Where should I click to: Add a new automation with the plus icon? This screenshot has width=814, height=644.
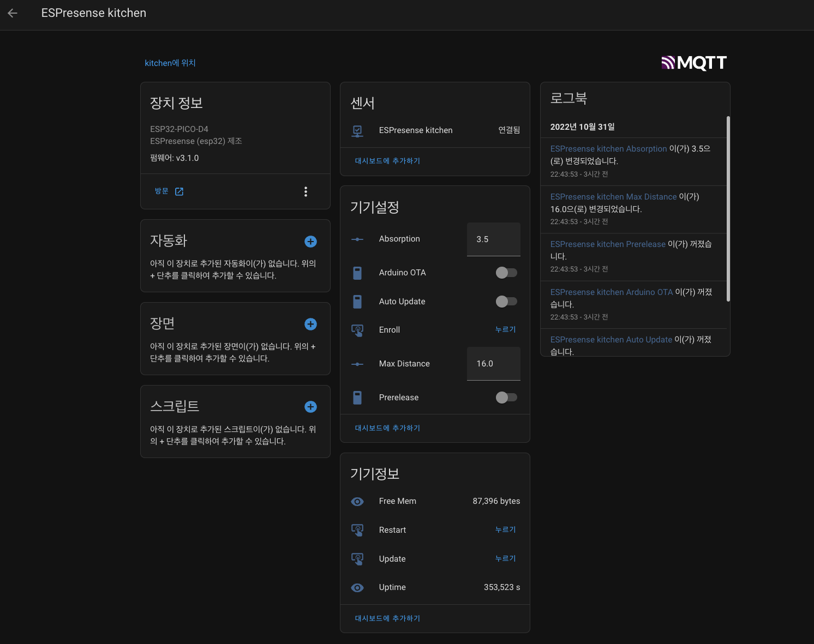[310, 242]
